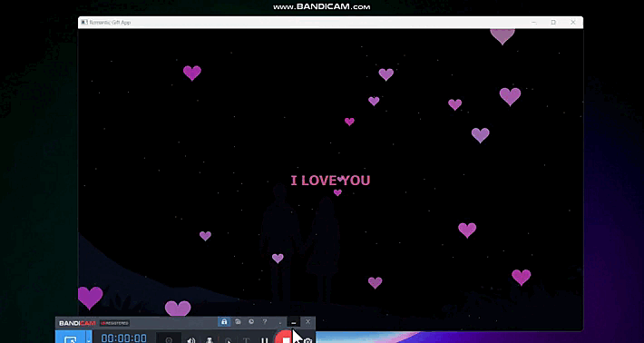644x343 pixels.
Task: Open the Bandicam help question mark
Action: pos(265,321)
